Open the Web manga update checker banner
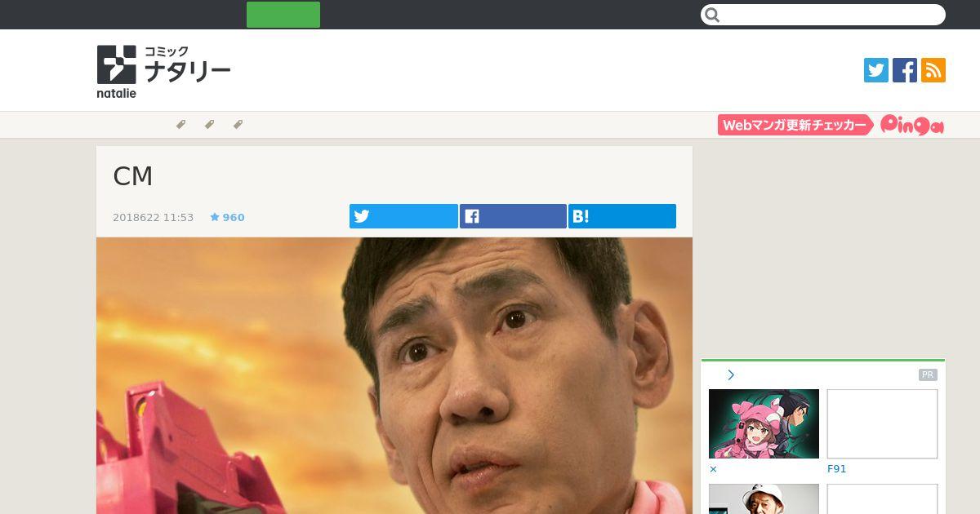The image size is (980, 514). pyautogui.click(x=796, y=125)
